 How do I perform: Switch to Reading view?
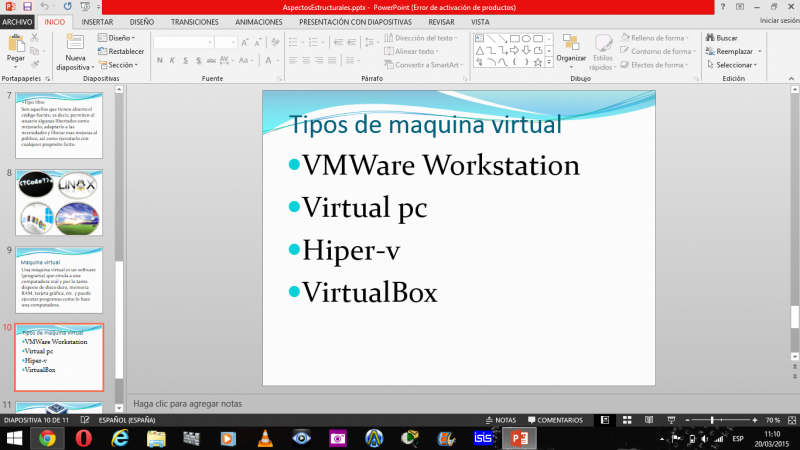(649, 420)
